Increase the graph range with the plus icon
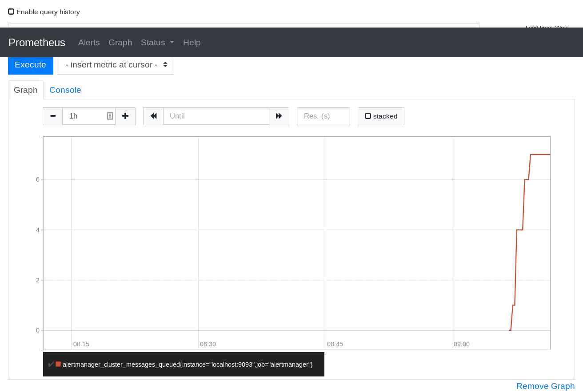Viewport: 583px width, 392px height. [125, 116]
